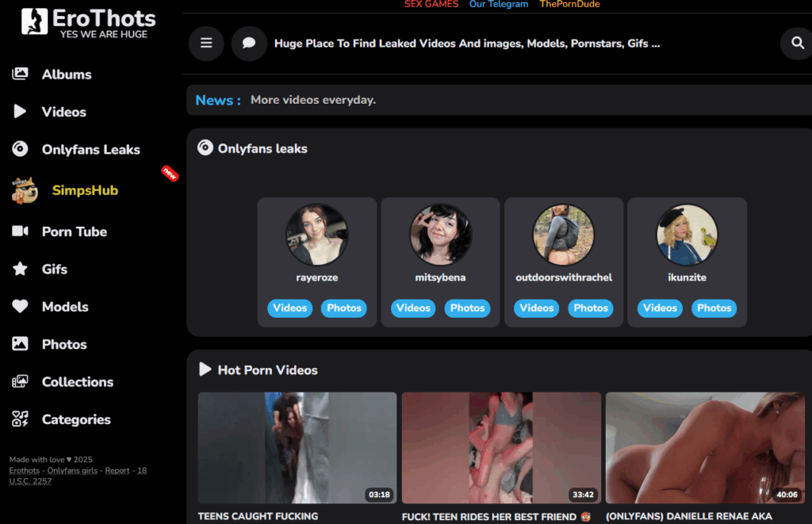Click the mitsybena username text
This screenshot has width=812, height=524.
point(440,277)
